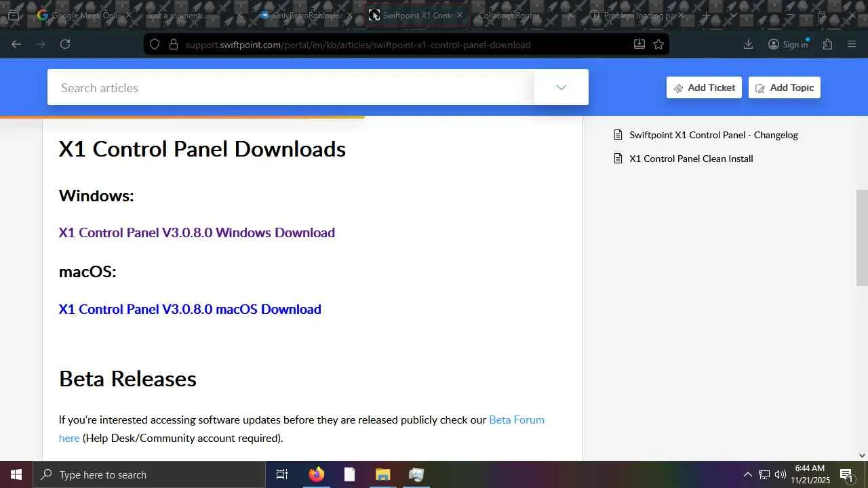Click the Clean Install article document icon
Viewport: 868px width, 488px height.
pyautogui.click(x=618, y=159)
